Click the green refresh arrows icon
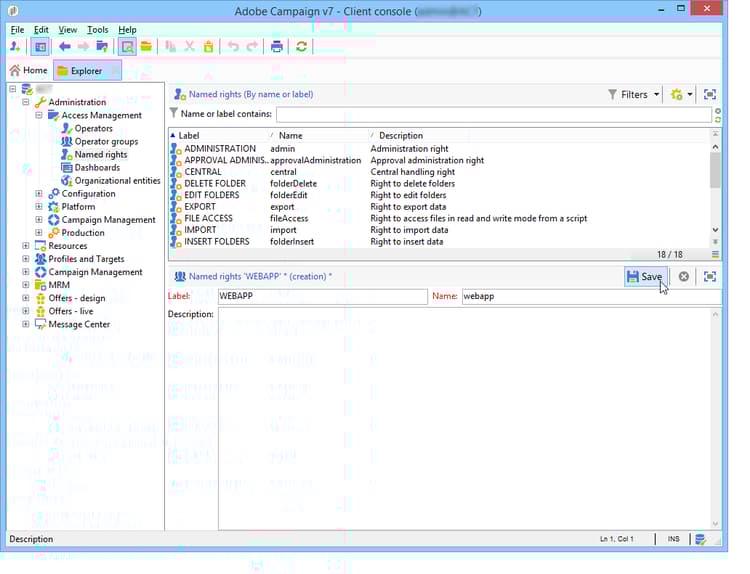This screenshot has width=750, height=574. [x=301, y=46]
